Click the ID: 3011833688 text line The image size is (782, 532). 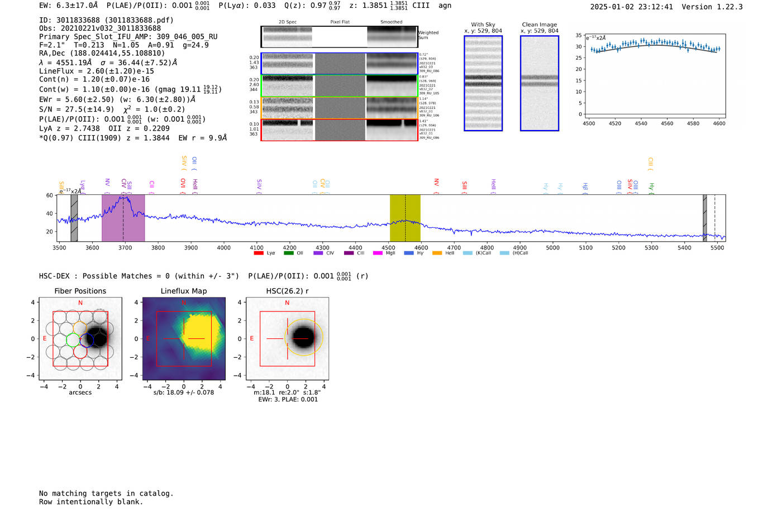tap(107, 20)
